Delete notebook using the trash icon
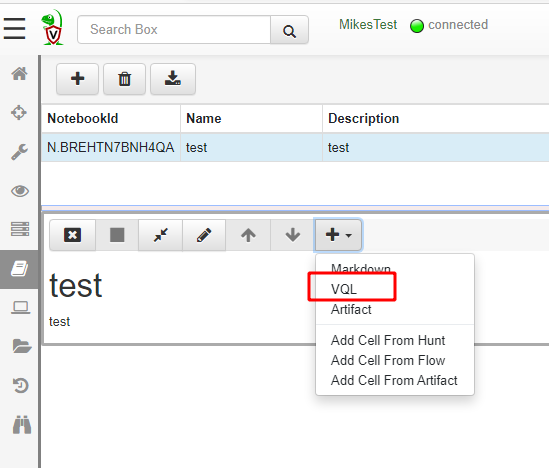 pos(124,79)
